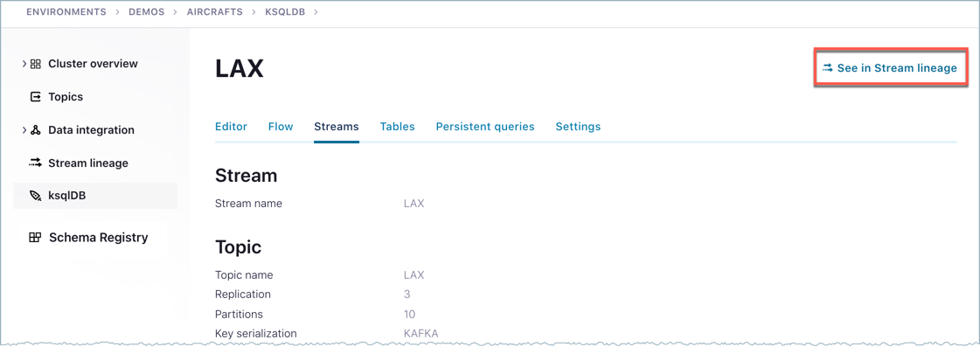
Task: Click the arrows icon beside See in Stream lineage
Action: [x=827, y=67]
